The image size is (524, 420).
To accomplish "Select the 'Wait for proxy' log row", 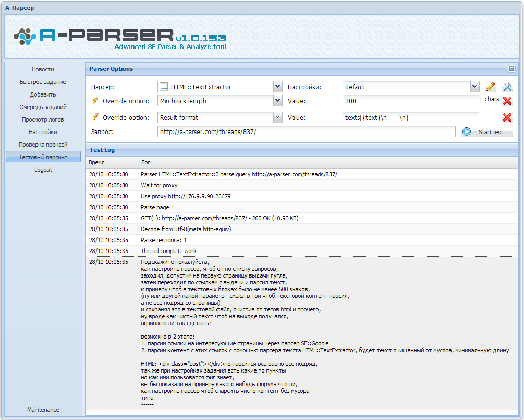I will point(302,185).
